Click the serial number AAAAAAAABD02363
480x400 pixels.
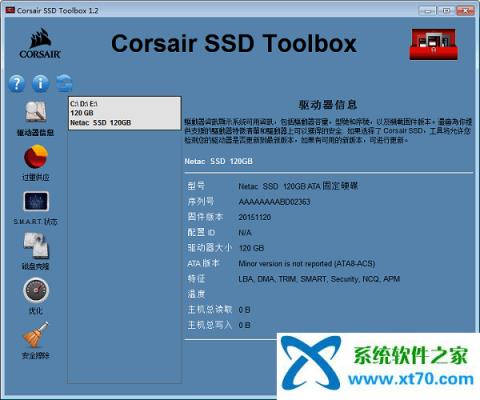tap(274, 202)
